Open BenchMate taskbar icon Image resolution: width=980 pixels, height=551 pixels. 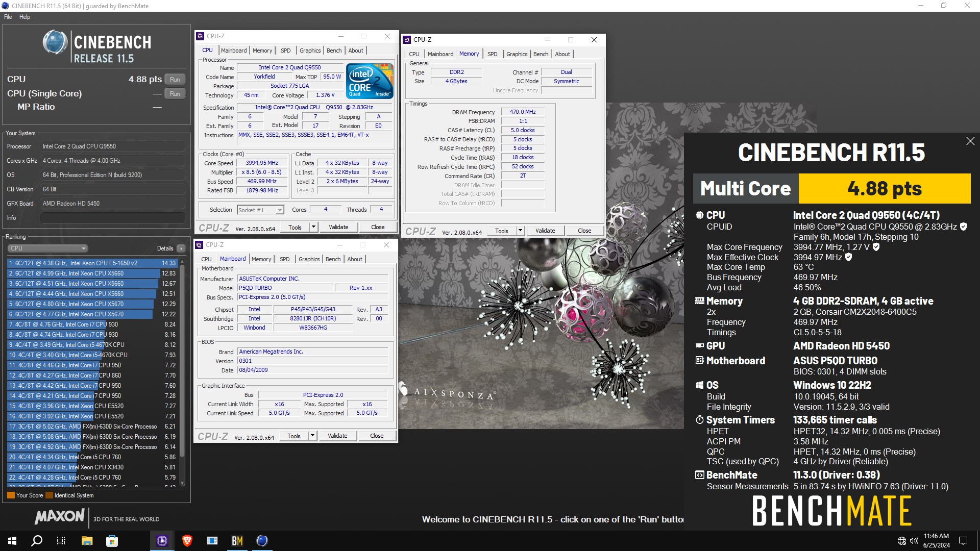click(237, 541)
